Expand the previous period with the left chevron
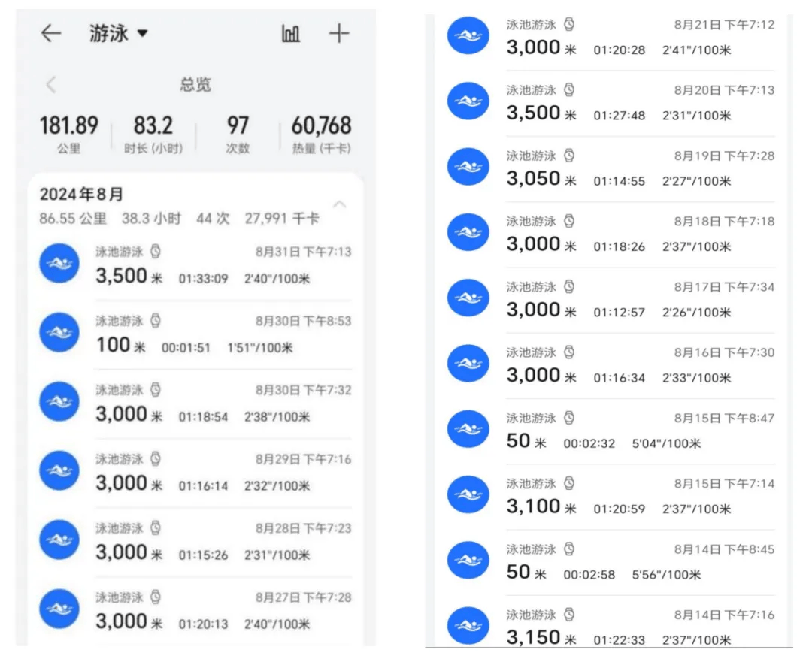812x662 pixels. [50, 85]
